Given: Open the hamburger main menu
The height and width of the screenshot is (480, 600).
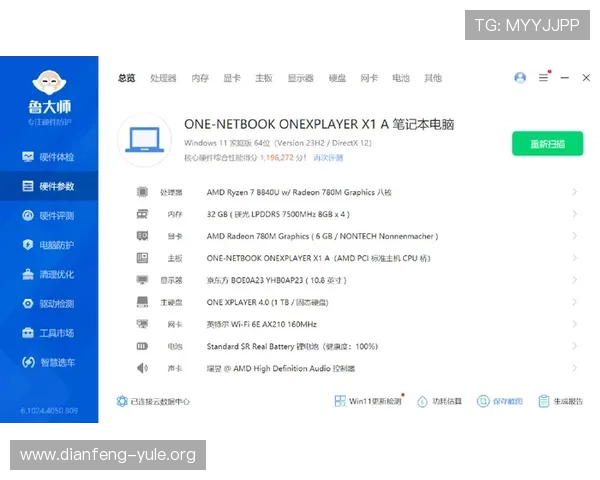Looking at the screenshot, I should click(x=543, y=78).
